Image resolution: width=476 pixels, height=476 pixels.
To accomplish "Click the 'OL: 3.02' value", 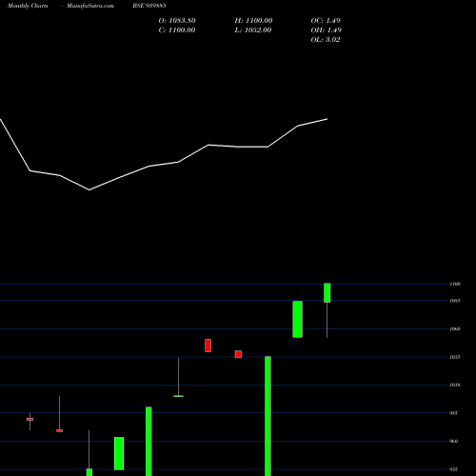I will pos(326,40).
